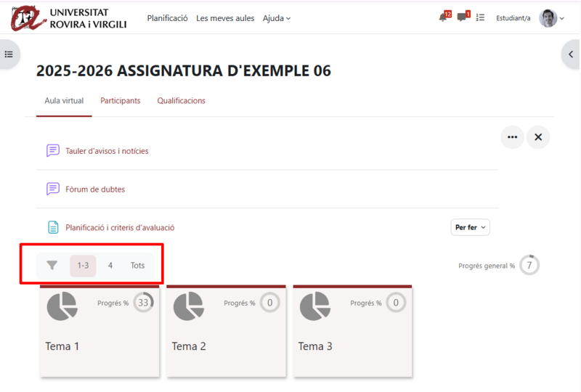581x392 pixels.
Task: Open the Fòrum de dubtes link
Action: click(x=95, y=189)
